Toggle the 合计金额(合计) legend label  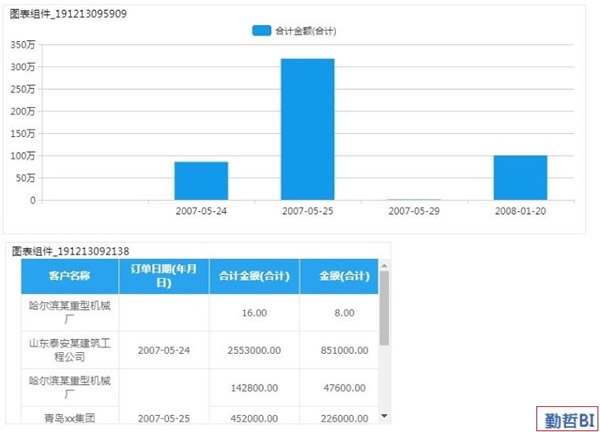pos(304,31)
